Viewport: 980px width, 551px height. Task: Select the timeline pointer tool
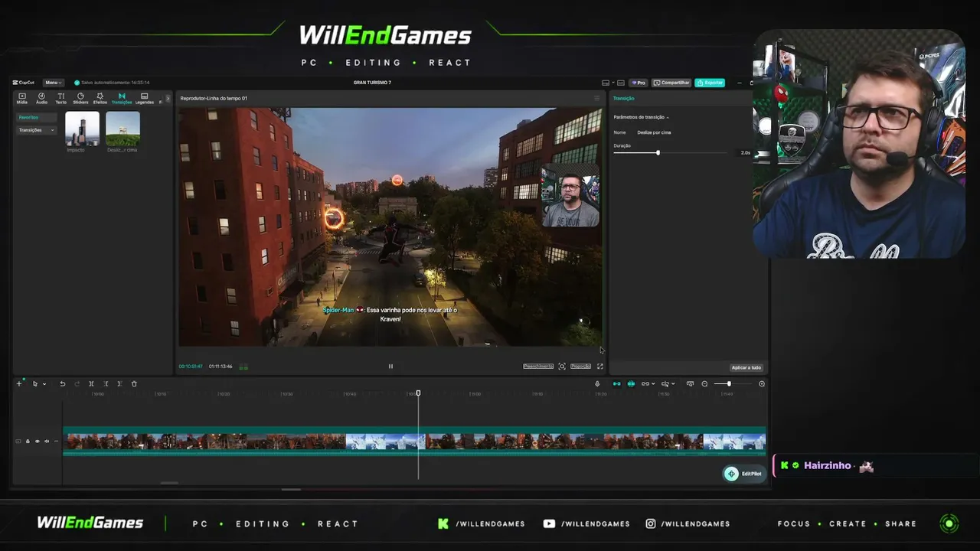34,383
